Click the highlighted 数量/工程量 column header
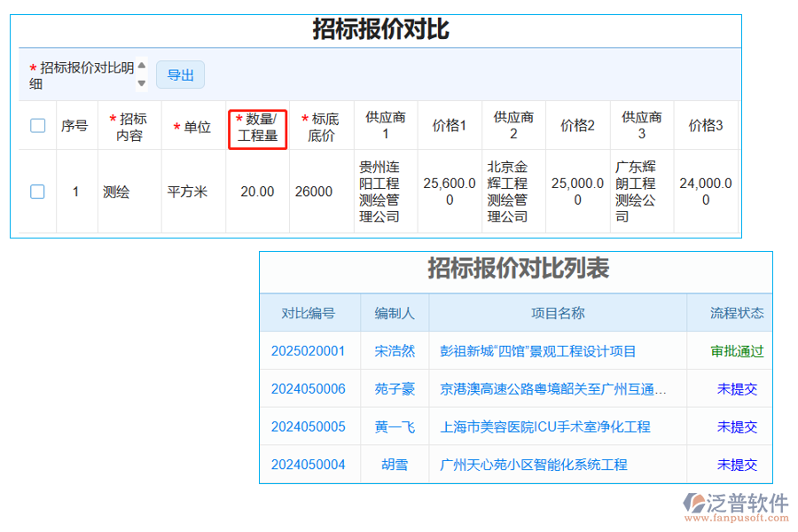 pyautogui.click(x=257, y=125)
